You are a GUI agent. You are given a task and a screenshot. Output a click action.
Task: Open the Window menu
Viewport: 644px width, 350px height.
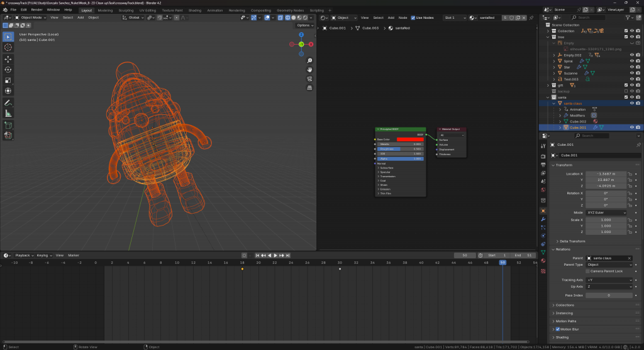pos(53,10)
